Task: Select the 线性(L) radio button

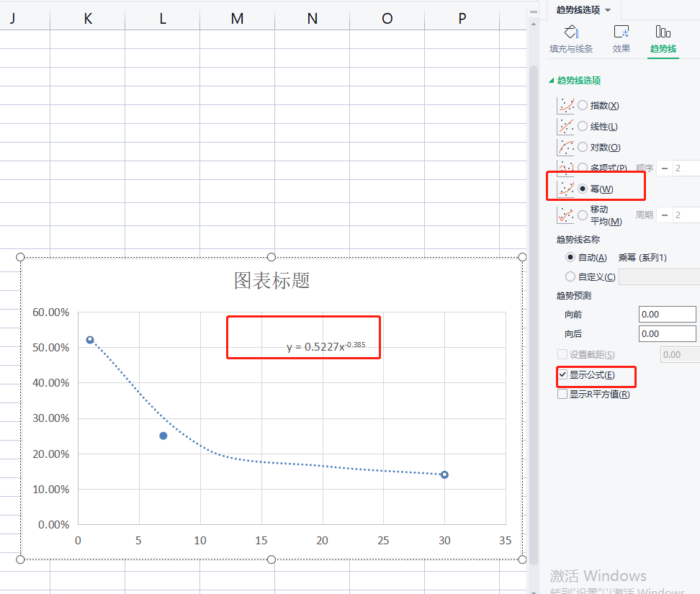Action: [x=583, y=126]
